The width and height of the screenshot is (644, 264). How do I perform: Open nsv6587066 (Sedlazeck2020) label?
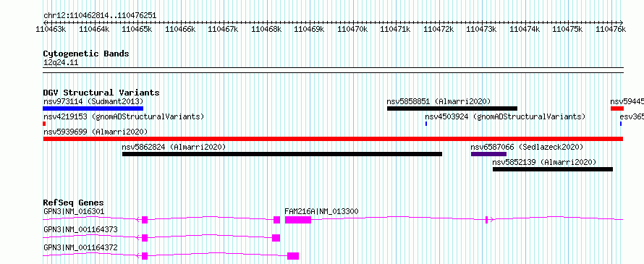(527, 147)
